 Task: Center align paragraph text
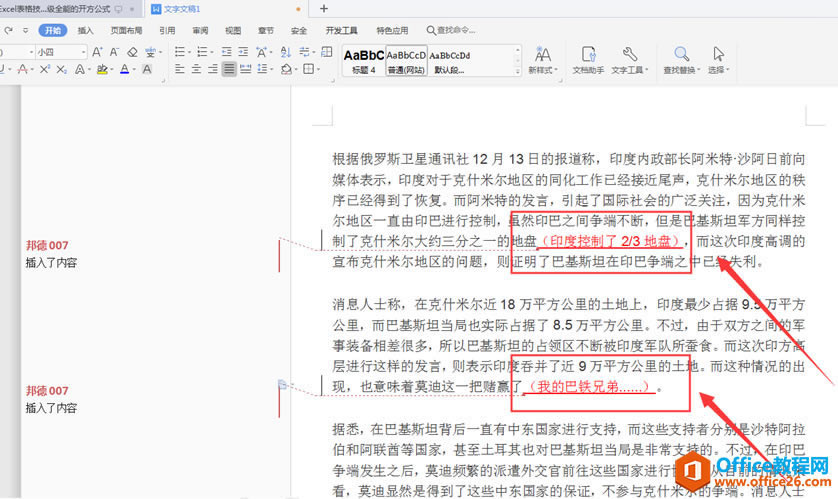(x=196, y=69)
